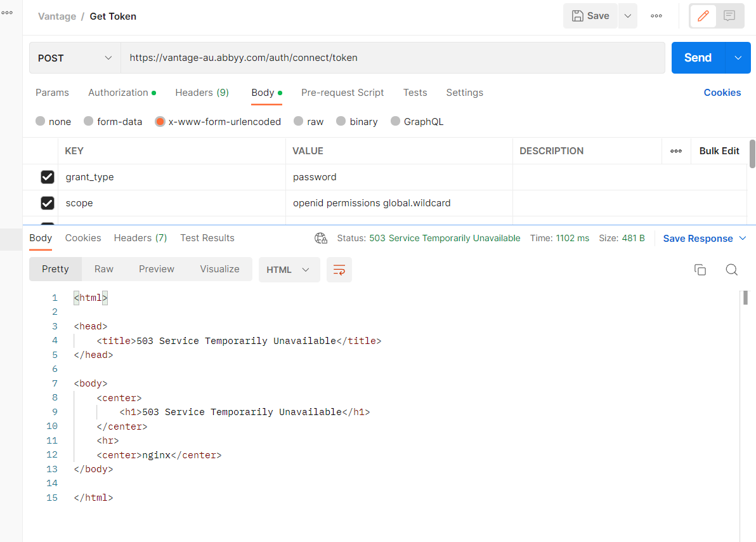
Task: Click the Size 481 B value
Action: (633, 238)
